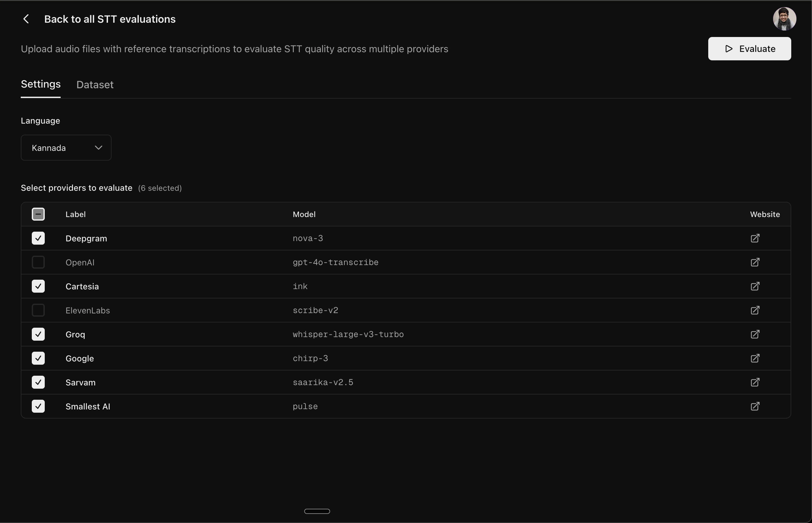812x523 pixels.
Task: Open the Deepgram website link
Action: (755, 238)
